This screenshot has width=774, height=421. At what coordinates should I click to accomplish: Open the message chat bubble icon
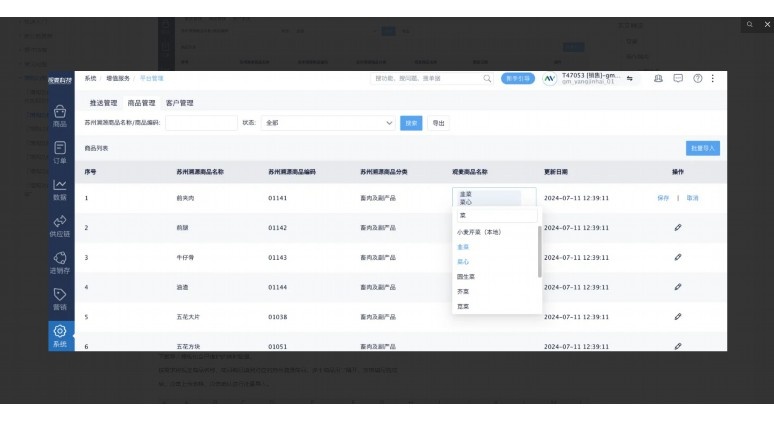click(x=678, y=78)
